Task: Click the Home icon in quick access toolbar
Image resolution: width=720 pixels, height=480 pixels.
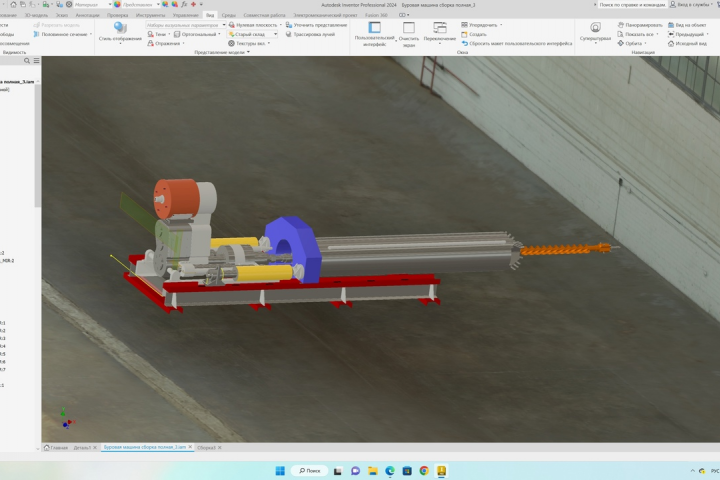Action: click(x=13, y=5)
